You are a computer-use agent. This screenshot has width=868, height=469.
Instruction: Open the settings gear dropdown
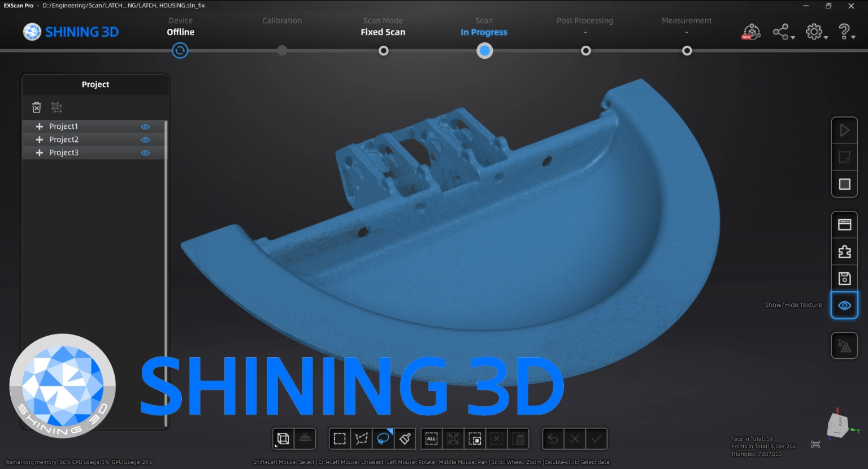point(815,32)
